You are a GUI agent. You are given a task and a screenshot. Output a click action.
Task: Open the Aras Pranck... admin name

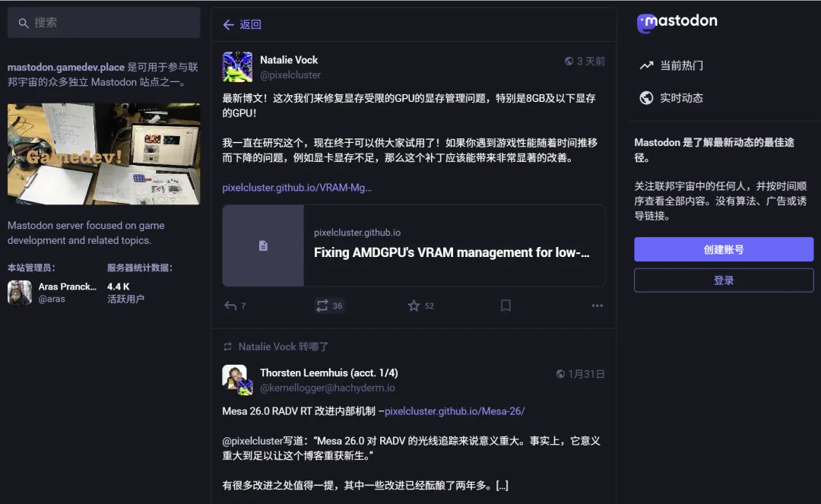click(68, 287)
